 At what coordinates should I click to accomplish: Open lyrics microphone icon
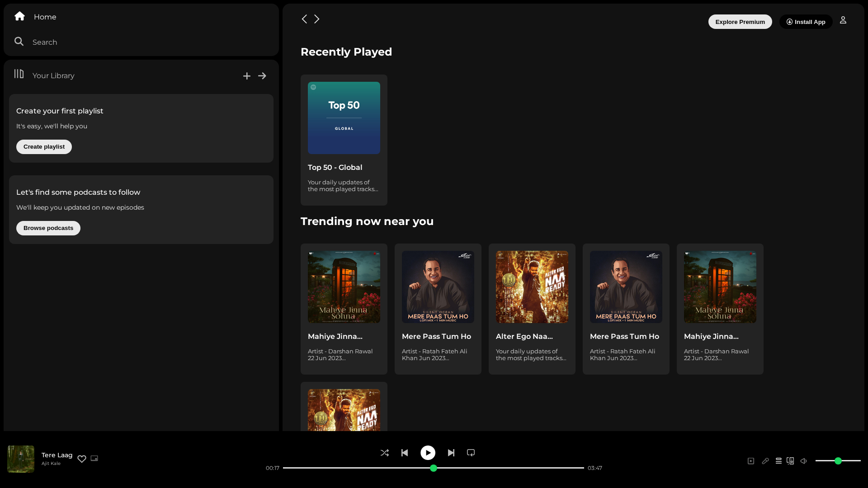point(765,461)
